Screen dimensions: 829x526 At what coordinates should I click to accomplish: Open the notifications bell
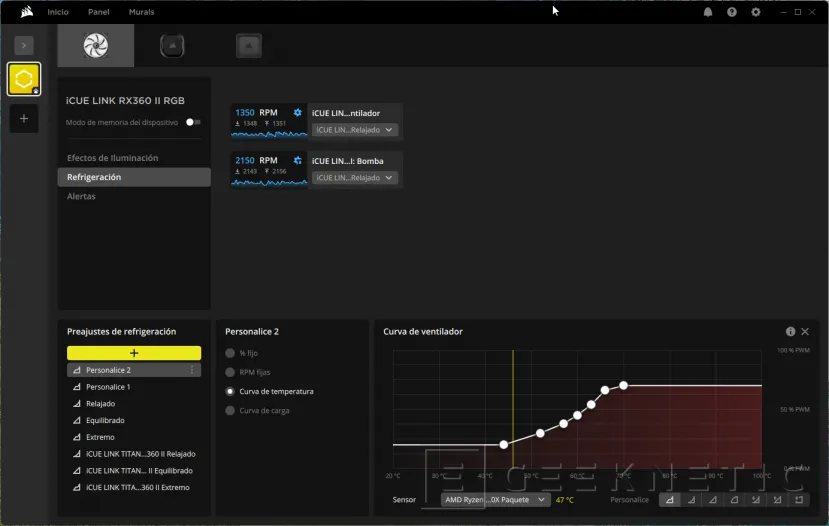(x=708, y=12)
